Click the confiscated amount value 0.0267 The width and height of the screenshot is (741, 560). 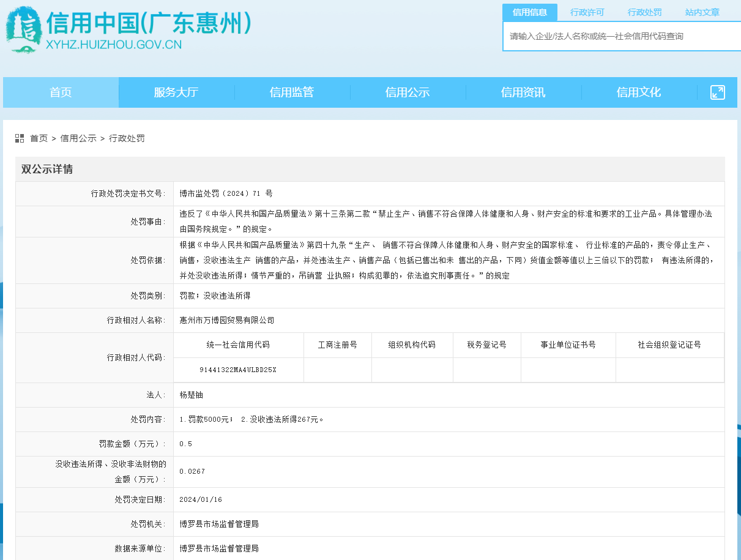click(192, 471)
